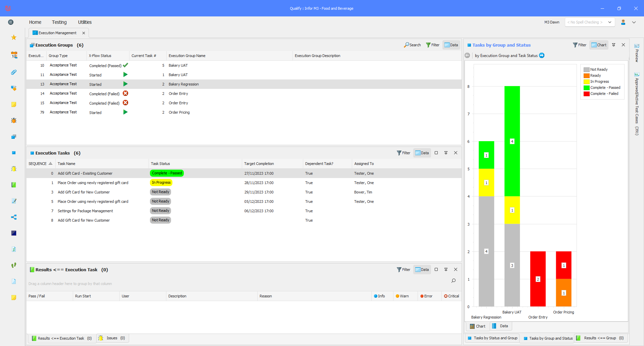644x346 pixels.
Task: Select the Data tab below the chart
Action: (500, 326)
